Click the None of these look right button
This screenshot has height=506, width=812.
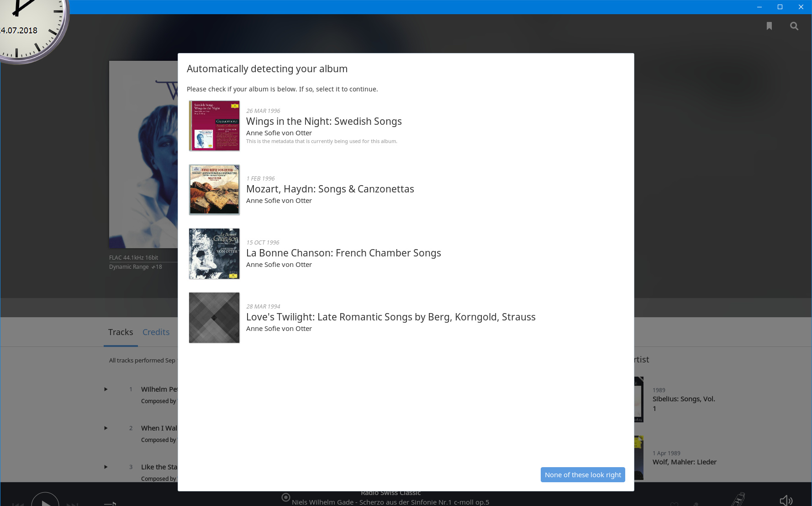click(x=583, y=475)
